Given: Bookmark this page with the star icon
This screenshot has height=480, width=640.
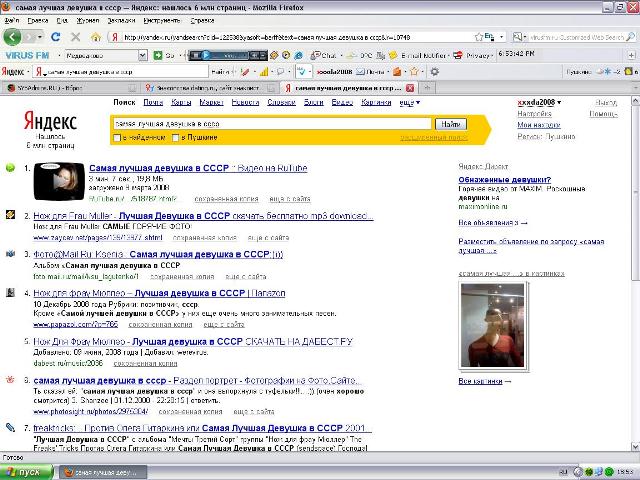Looking at the screenshot, I should point(479,37).
